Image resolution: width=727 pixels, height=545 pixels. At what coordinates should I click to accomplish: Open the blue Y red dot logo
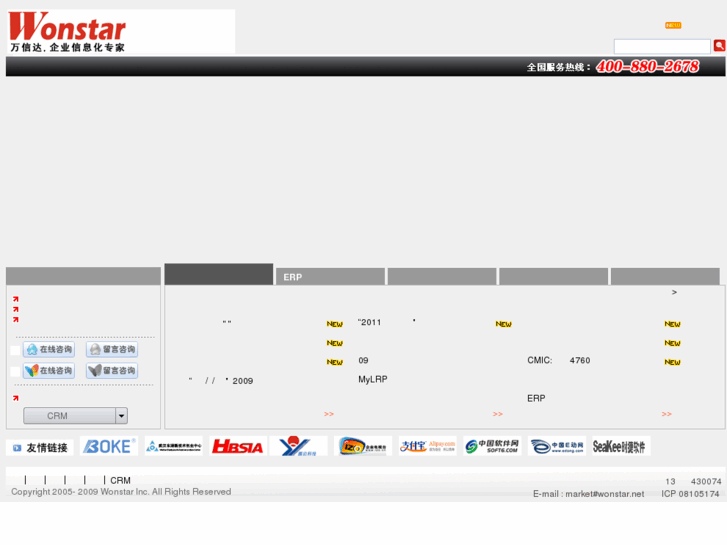click(298, 446)
